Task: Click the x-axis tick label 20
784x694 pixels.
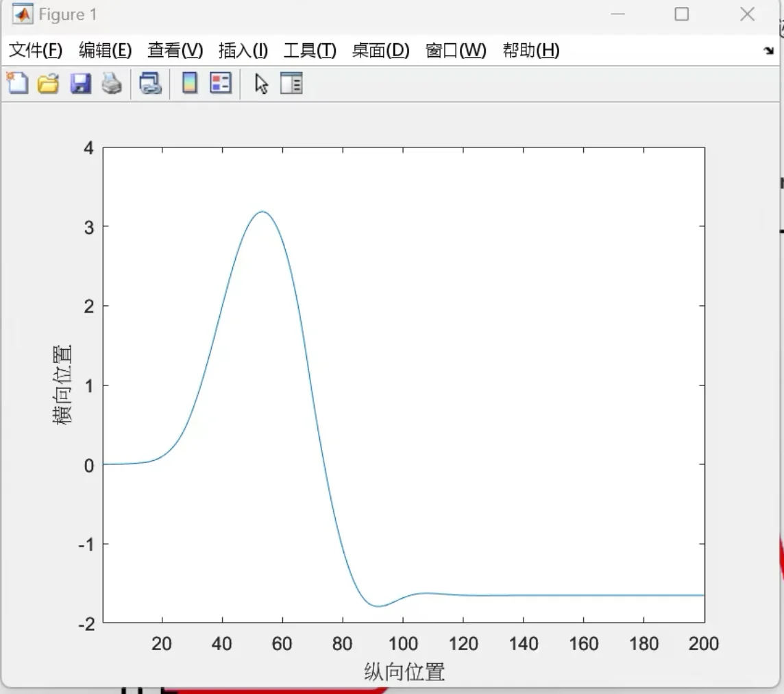Action: point(162,643)
